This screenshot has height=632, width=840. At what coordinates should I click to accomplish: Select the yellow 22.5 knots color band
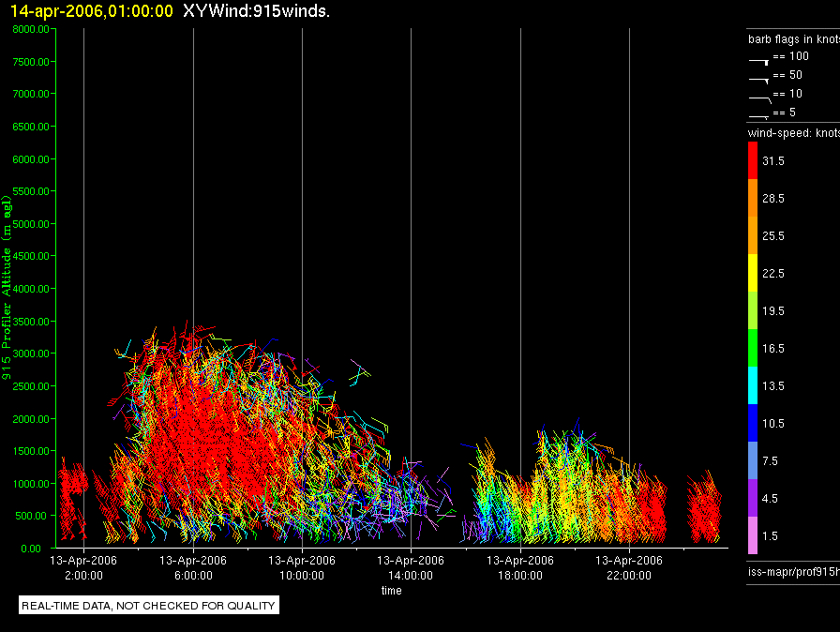753,273
